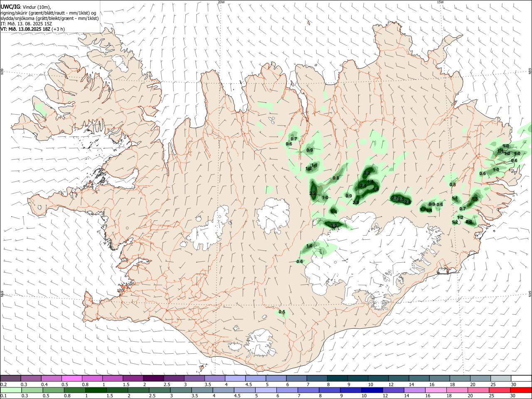The height and width of the screenshot is (399, 532).
Task: Select the darkest green swatch labeled 1 in lower legend
Action: pyautogui.click(x=96, y=390)
